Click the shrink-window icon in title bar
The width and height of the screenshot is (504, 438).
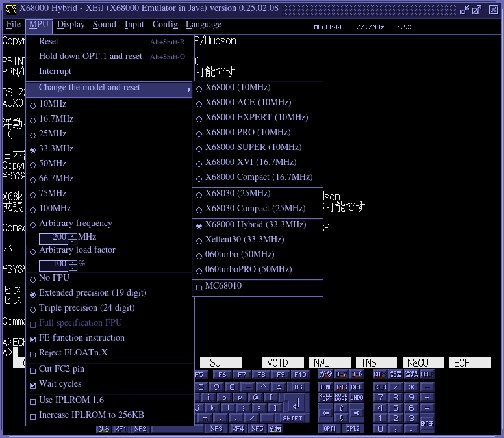pyautogui.click(x=465, y=10)
